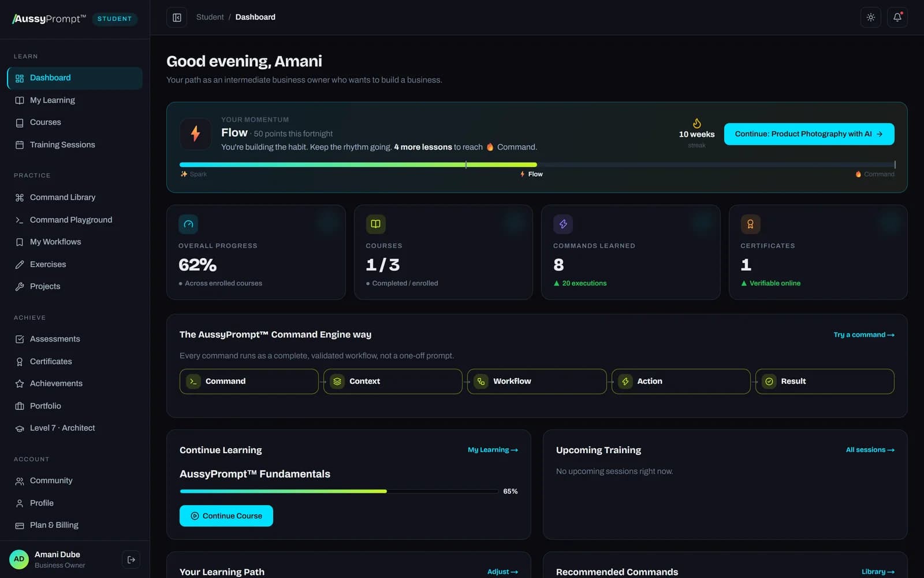Click the Achievements star icon
The height and width of the screenshot is (578, 924).
pos(20,384)
